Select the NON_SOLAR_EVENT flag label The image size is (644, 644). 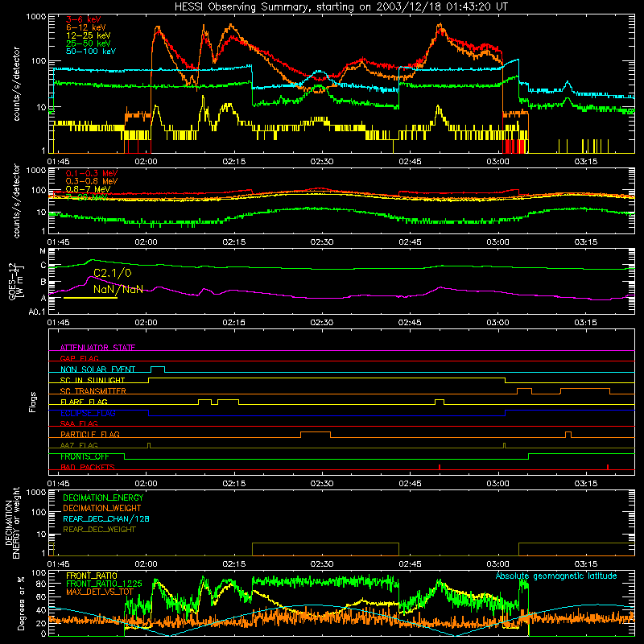click(x=97, y=369)
